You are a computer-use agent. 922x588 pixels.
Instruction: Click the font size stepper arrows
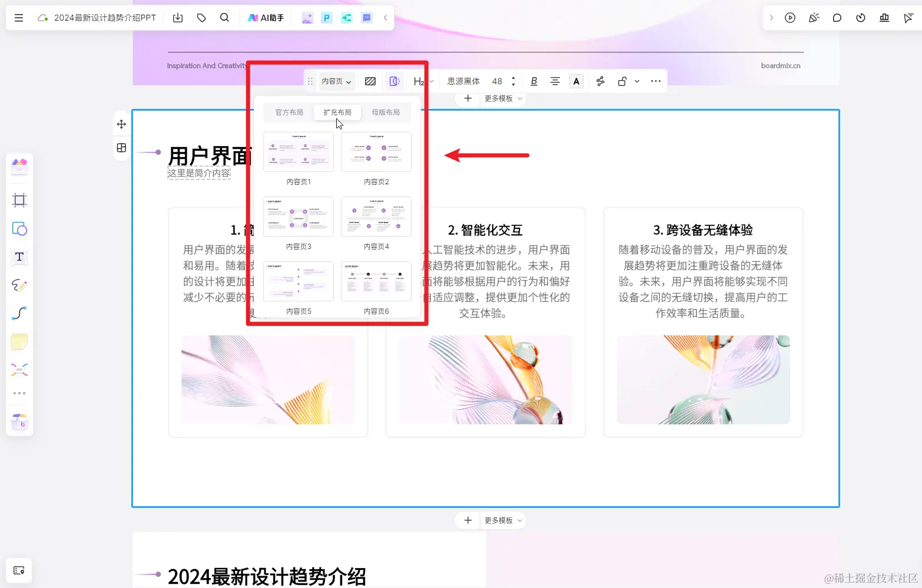point(513,81)
